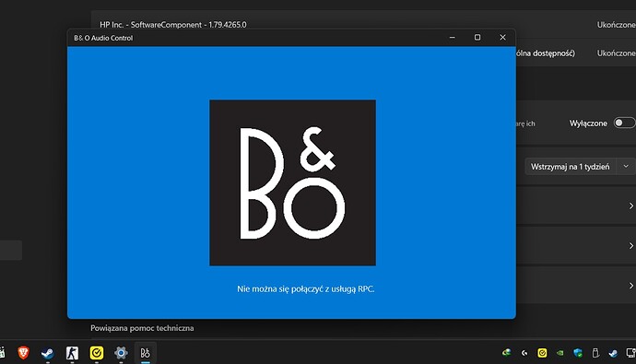The image size is (636, 364).
Task: Open the row chevron directly below Wstrzymaj dropdown
Action: (x=631, y=205)
